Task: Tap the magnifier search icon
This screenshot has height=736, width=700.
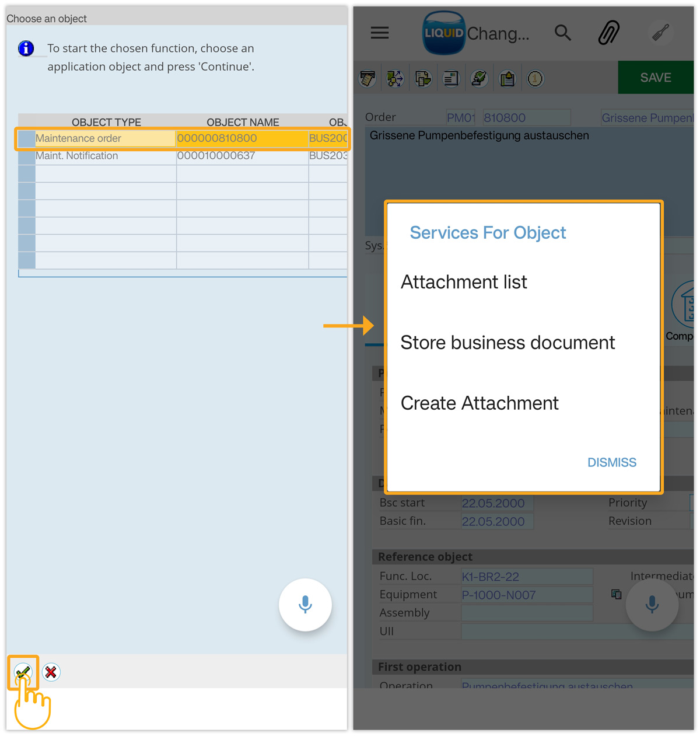Action: coord(562,33)
